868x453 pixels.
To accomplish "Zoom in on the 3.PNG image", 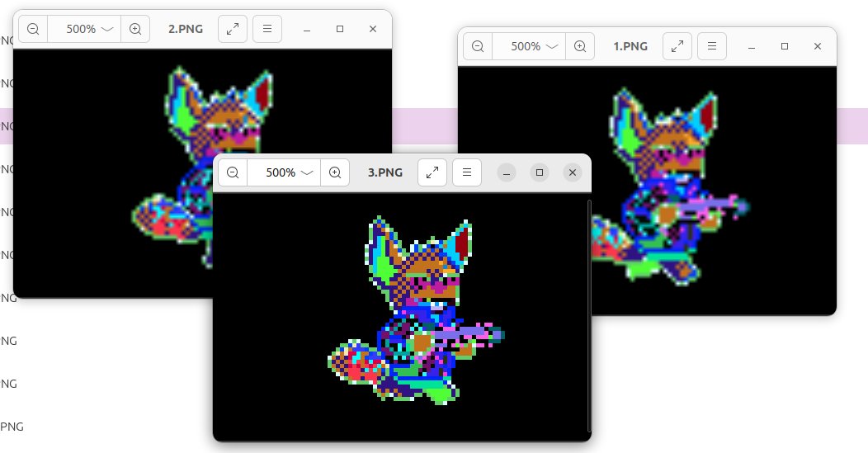I will (x=334, y=172).
